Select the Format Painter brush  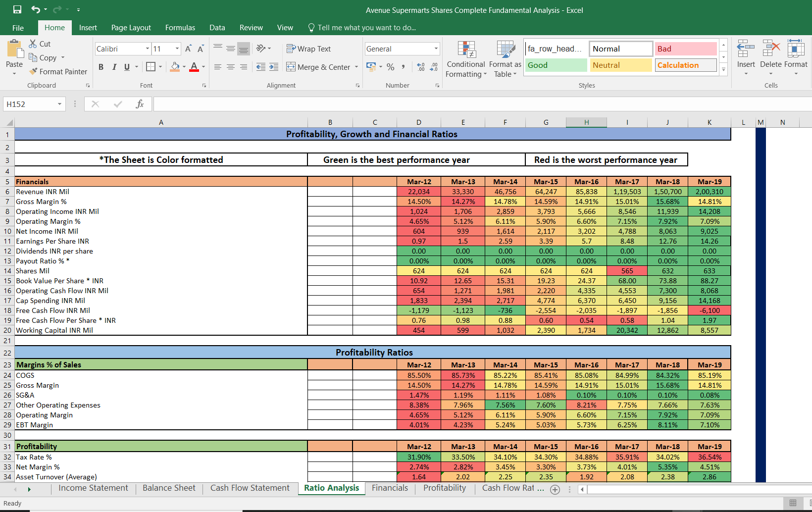tap(33, 71)
